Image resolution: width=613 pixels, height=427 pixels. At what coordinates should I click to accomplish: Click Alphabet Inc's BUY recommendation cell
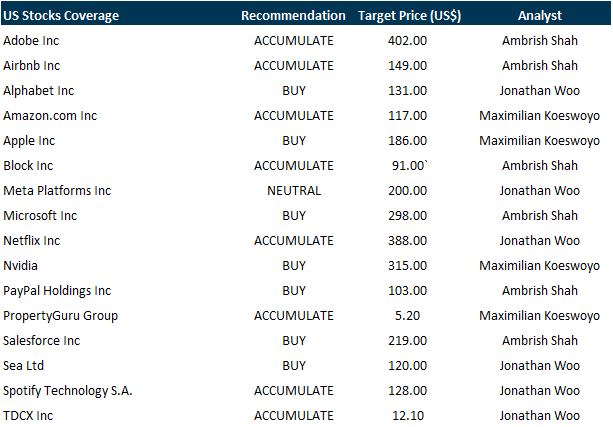point(294,90)
